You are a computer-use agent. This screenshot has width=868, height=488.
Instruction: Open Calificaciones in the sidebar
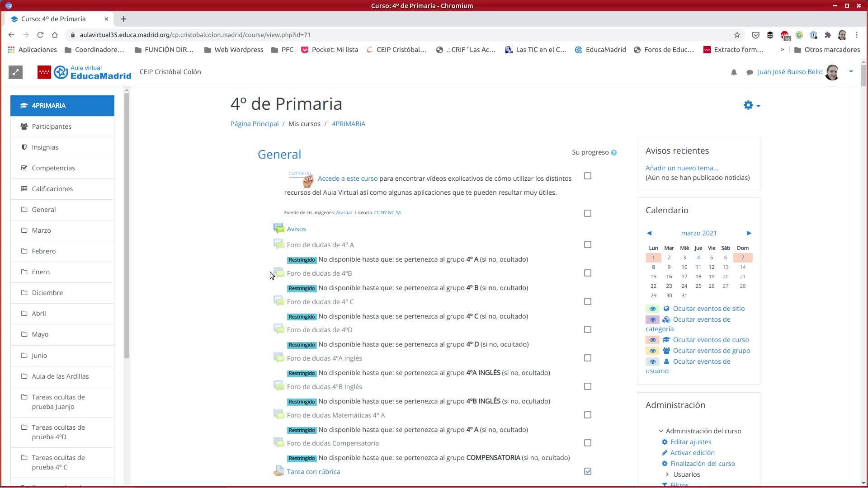pos(52,189)
